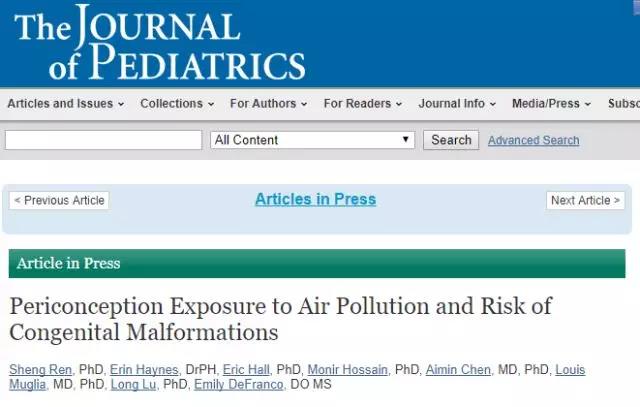
Task: Expand the Media/Press menu
Action: tap(551, 104)
